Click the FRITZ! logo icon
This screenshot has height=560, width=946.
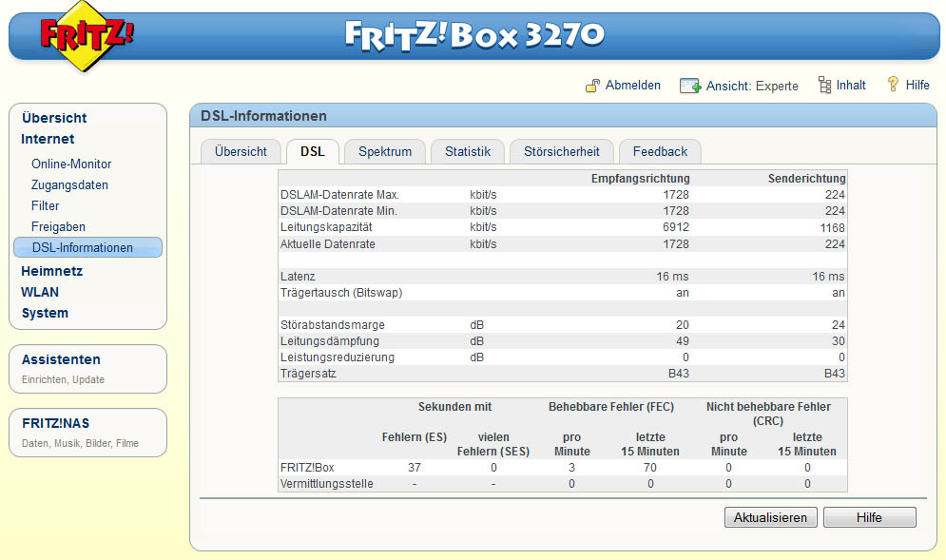[x=87, y=35]
